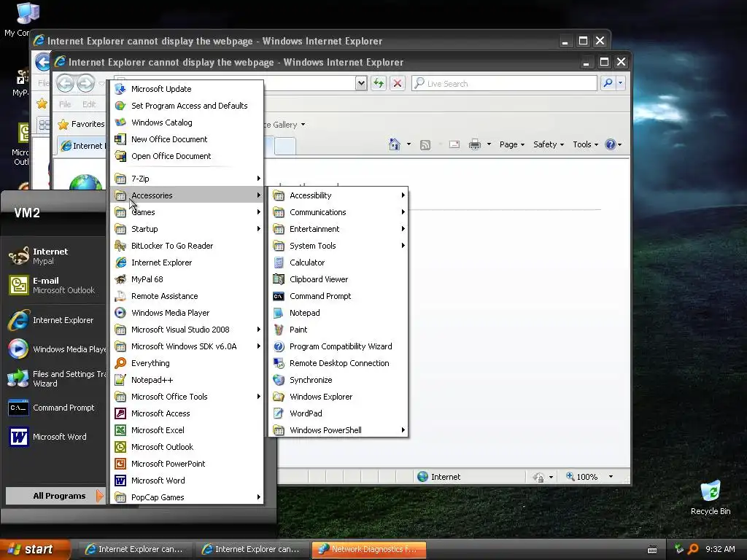Expand Microsoft Visual Studio 2008 folder
Screen dimensions: 747x560
187,330
